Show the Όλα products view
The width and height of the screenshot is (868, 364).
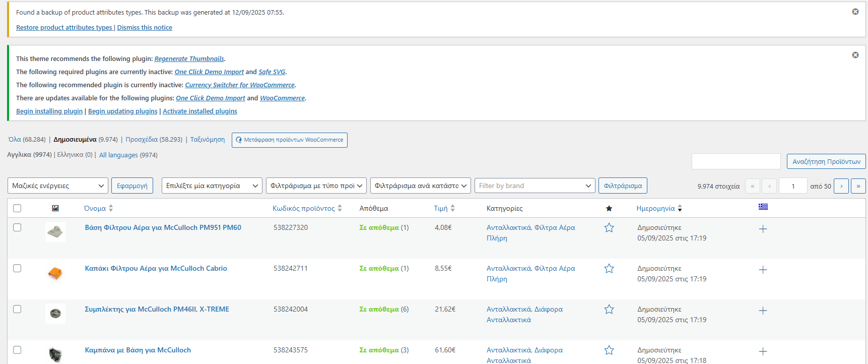15,140
